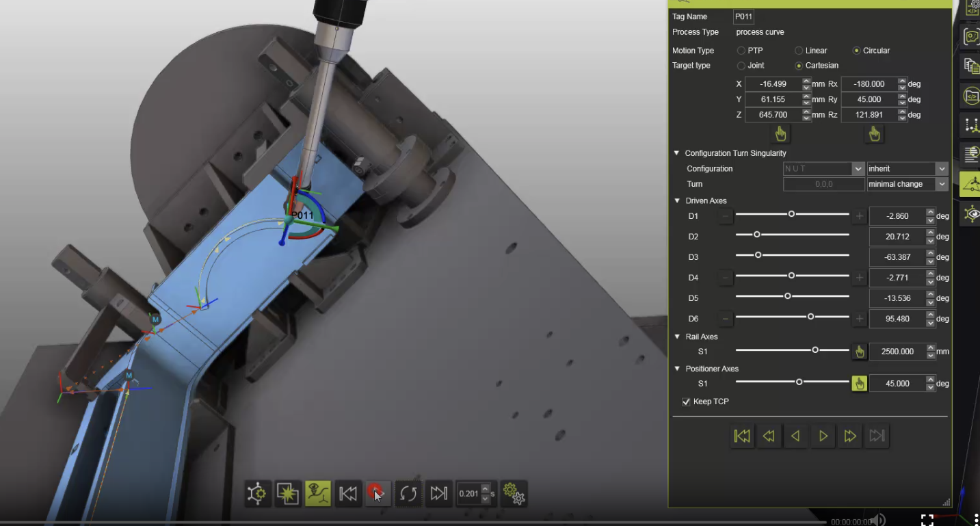Click the Tag Name field P011

743,16
